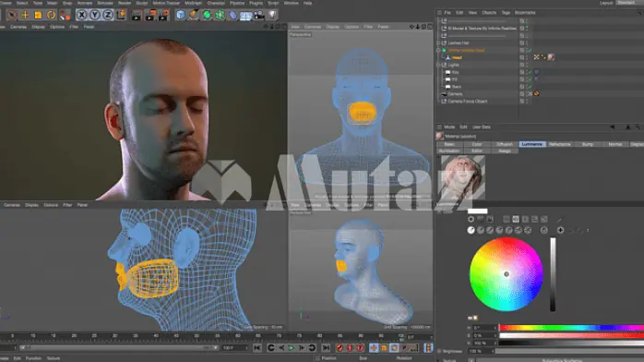Viewport: 644px width, 362px height.
Task: Expand the Leshed Hair object row
Action: click(438, 42)
